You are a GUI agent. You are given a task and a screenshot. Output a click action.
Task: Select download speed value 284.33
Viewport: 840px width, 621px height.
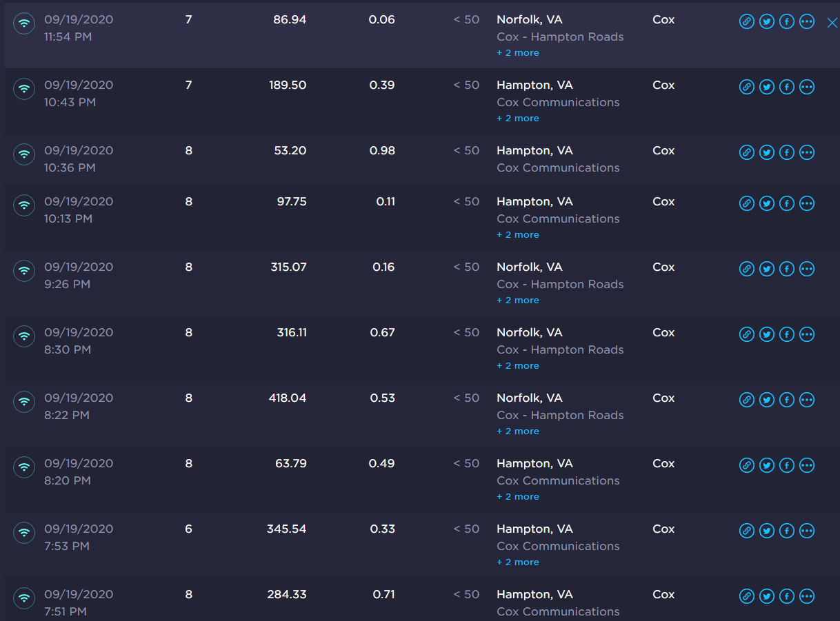coord(287,594)
